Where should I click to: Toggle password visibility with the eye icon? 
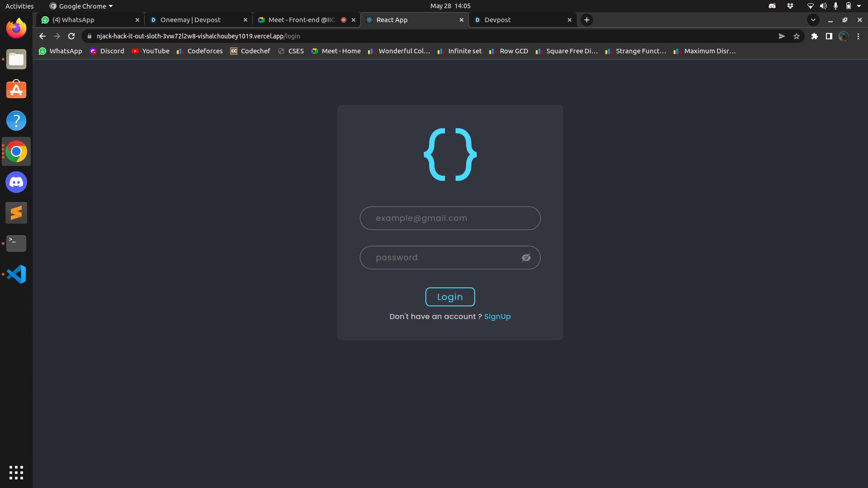click(x=526, y=258)
